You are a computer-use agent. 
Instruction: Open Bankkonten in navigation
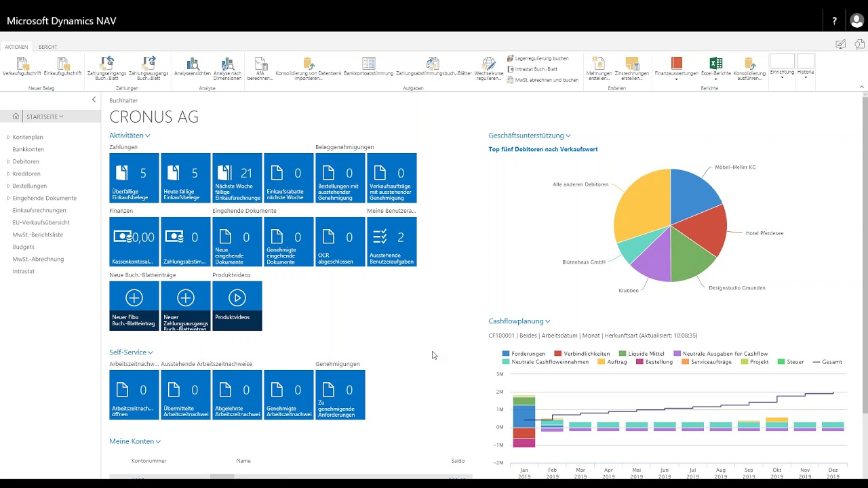click(x=28, y=149)
